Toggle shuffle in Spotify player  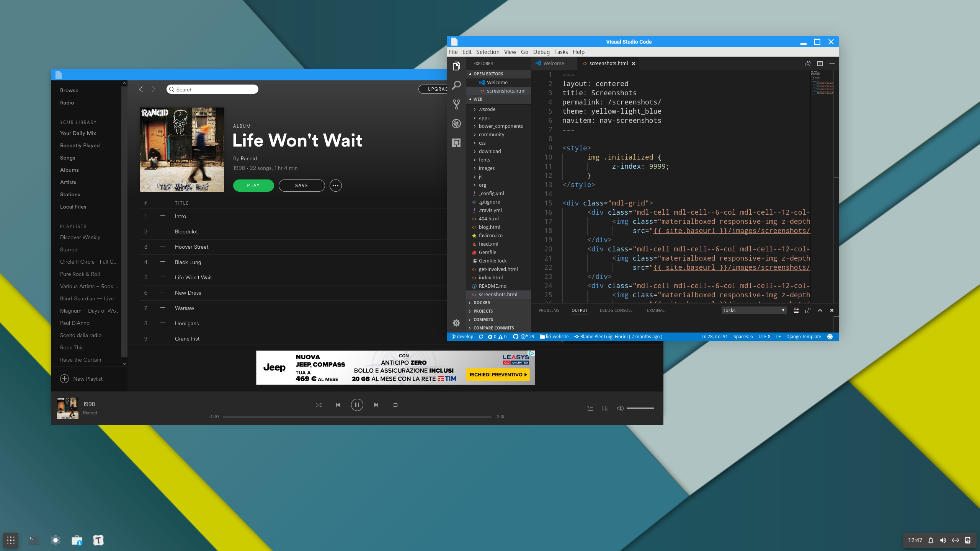coord(319,405)
